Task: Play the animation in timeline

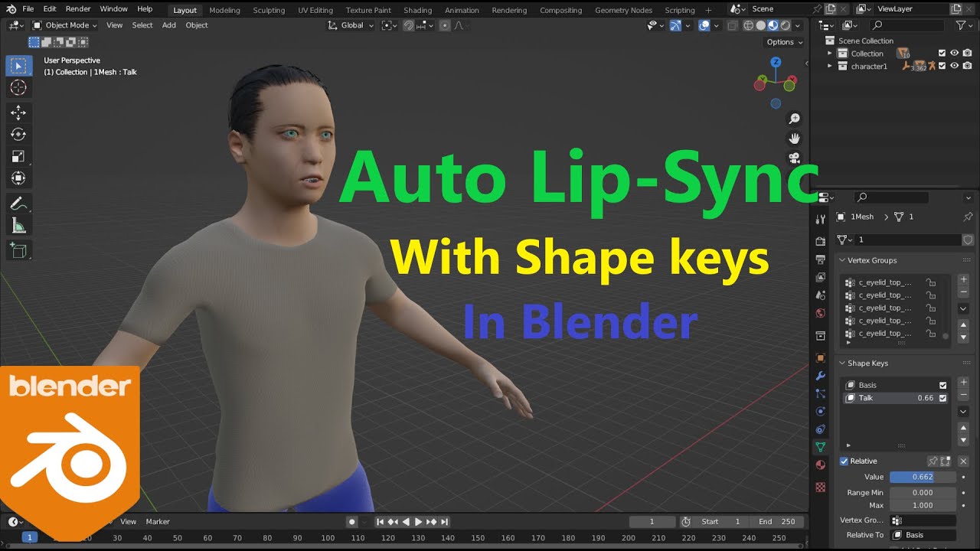Action: pyautogui.click(x=418, y=522)
